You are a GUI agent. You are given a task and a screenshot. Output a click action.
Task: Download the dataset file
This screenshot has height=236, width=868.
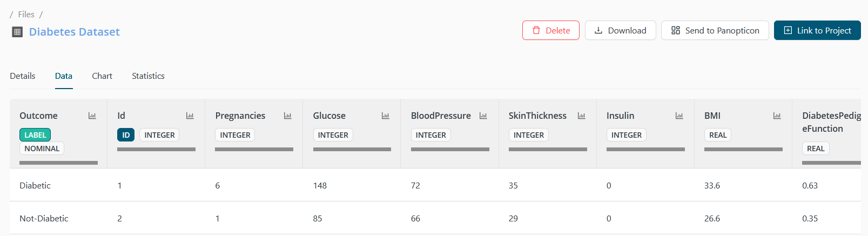[620, 30]
